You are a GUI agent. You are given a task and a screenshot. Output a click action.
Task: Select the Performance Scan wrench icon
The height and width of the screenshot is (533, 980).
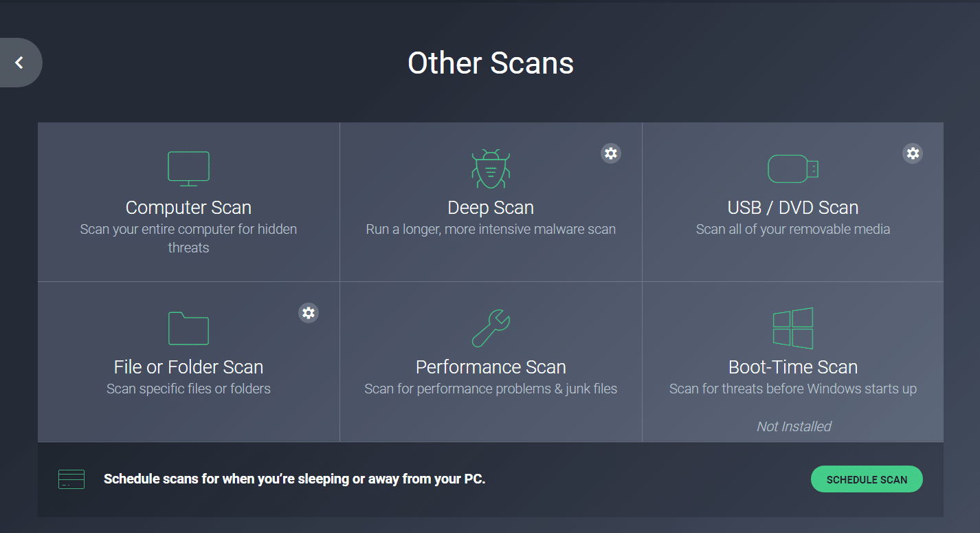click(x=490, y=328)
